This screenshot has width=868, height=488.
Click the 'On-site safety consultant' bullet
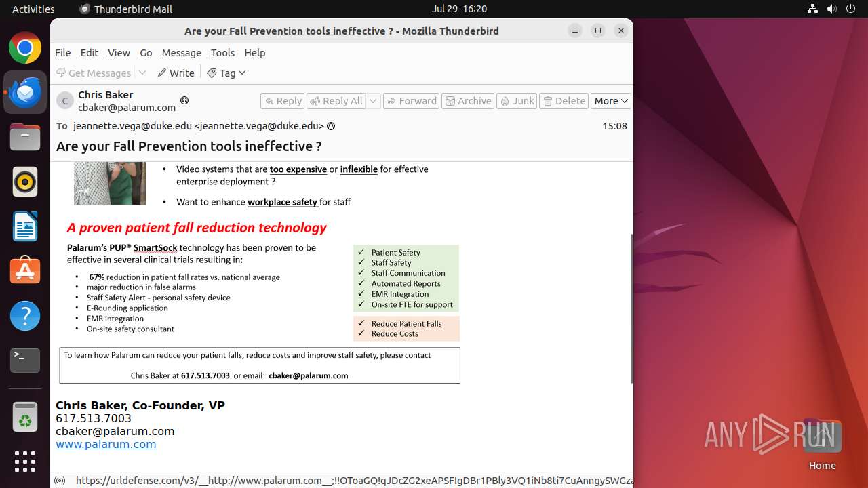pyautogui.click(x=130, y=329)
